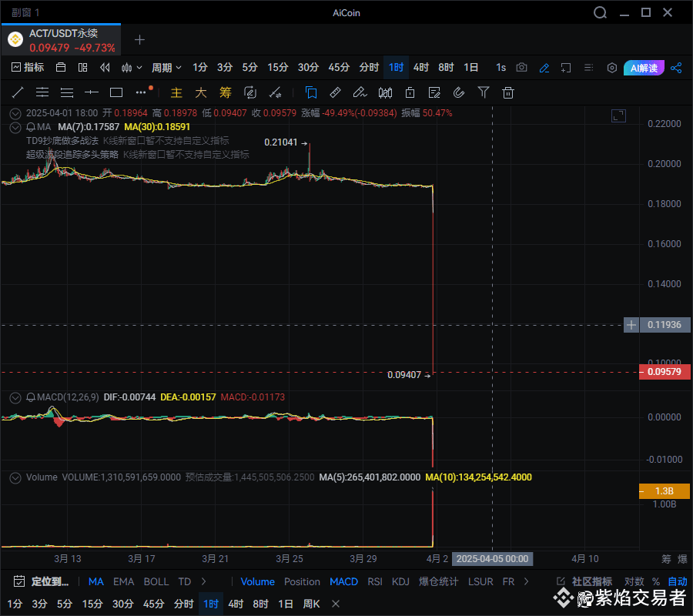Click the 0.09579 price label on the axis
The height and width of the screenshot is (616, 693).
click(x=664, y=372)
